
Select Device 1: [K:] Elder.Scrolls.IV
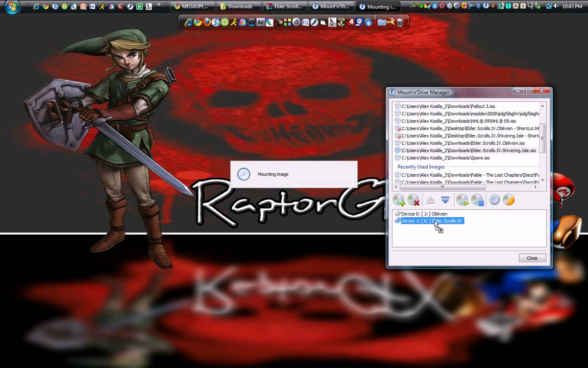pos(429,221)
